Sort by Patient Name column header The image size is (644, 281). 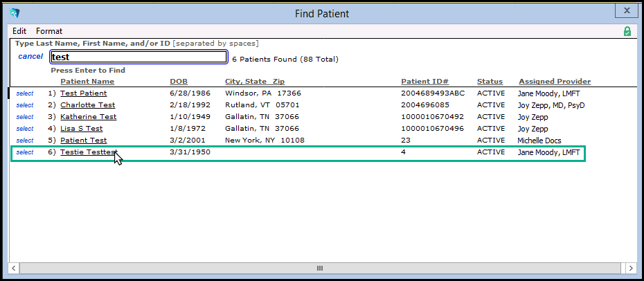pos(87,82)
